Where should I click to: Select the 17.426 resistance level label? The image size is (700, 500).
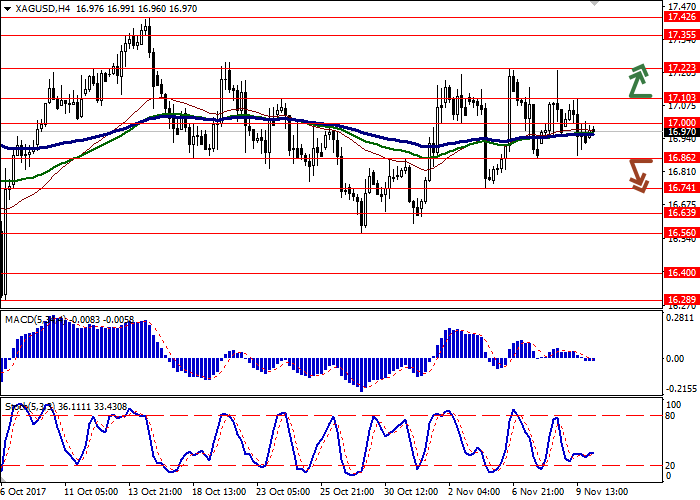(x=681, y=17)
